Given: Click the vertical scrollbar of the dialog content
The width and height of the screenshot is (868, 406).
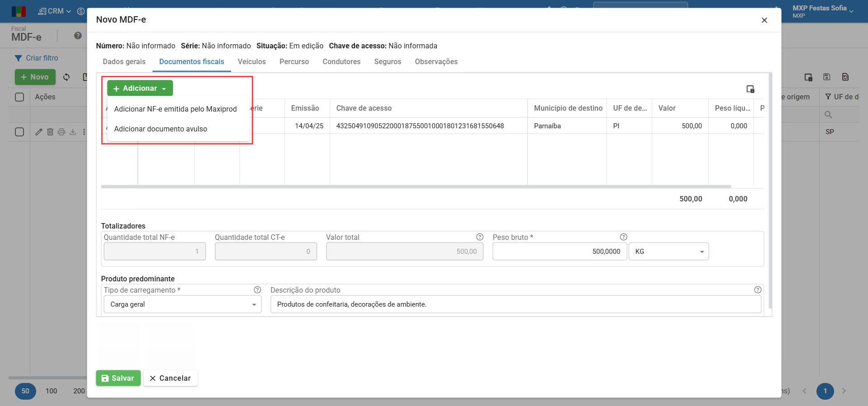Looking at the screenshot, I should click(770, 191).
